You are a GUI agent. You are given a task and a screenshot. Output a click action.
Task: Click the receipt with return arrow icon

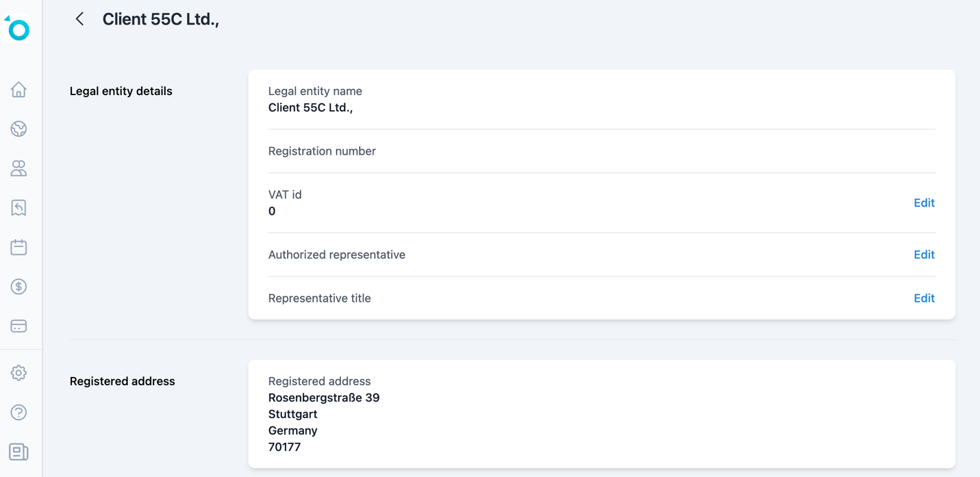pyautogui.click(x=18, y=207)
